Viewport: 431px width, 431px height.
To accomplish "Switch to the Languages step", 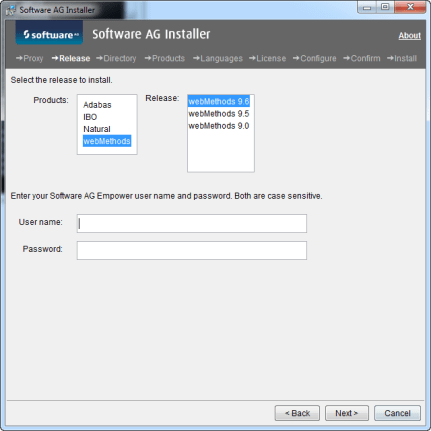I will click(x=218, y=58).
